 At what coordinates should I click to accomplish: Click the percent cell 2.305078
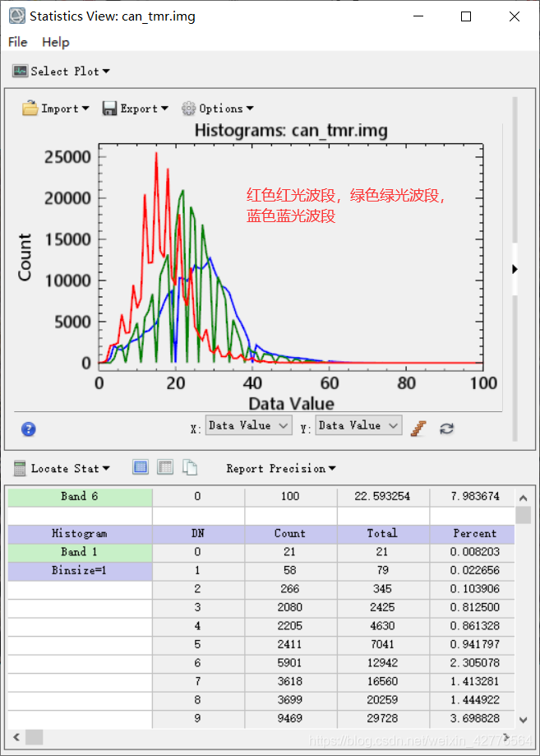(472, 663)
